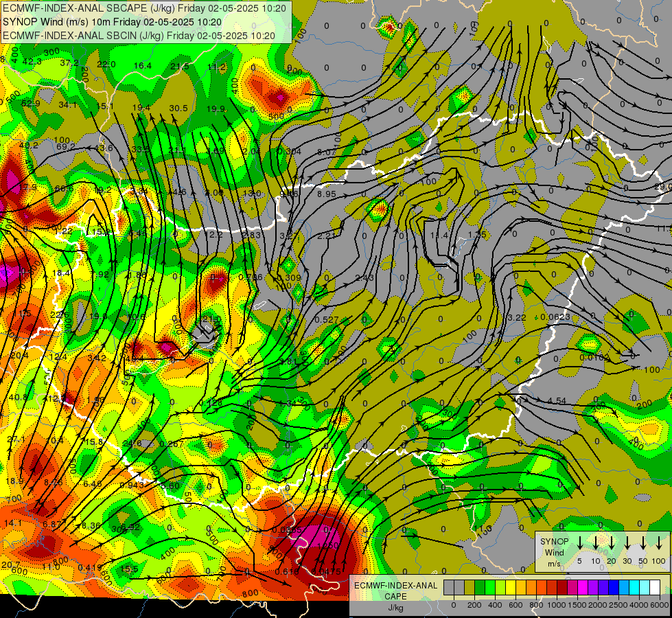Click the 20.7 value on map

click(x=11, y=565)
